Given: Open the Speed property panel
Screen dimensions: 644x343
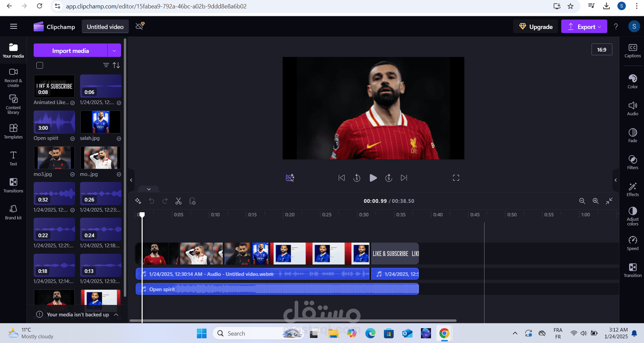Looking at the screenshot, I should click(x=633, y=243).
